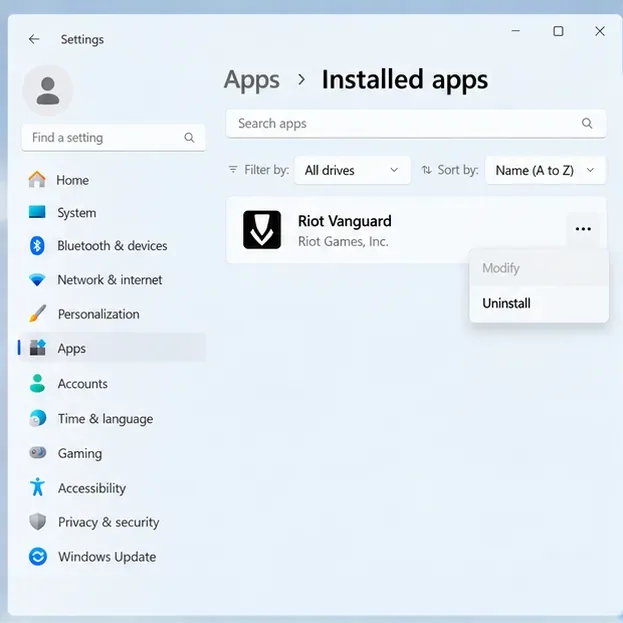The height and width of the screenshot is (623, 623).
Task: Click the Settings window title
Action: [x=82, y=39]
